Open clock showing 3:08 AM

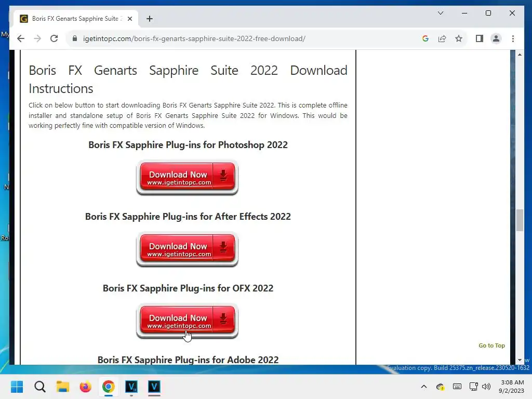pos(511,387)
